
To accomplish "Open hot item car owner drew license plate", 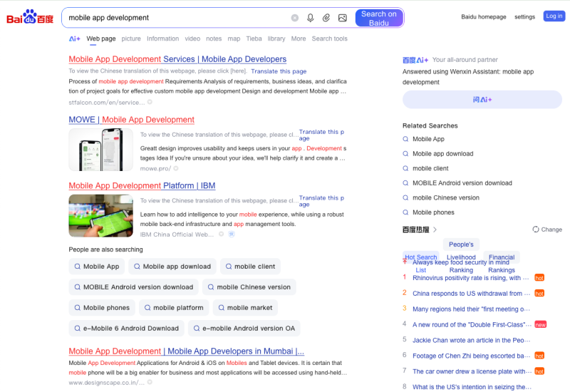I will (472, 371).
